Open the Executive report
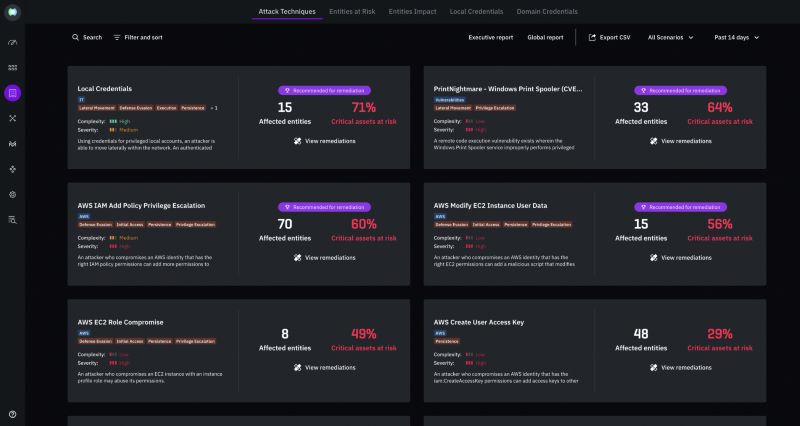The image size is (800, 426). tap(490, 37)
